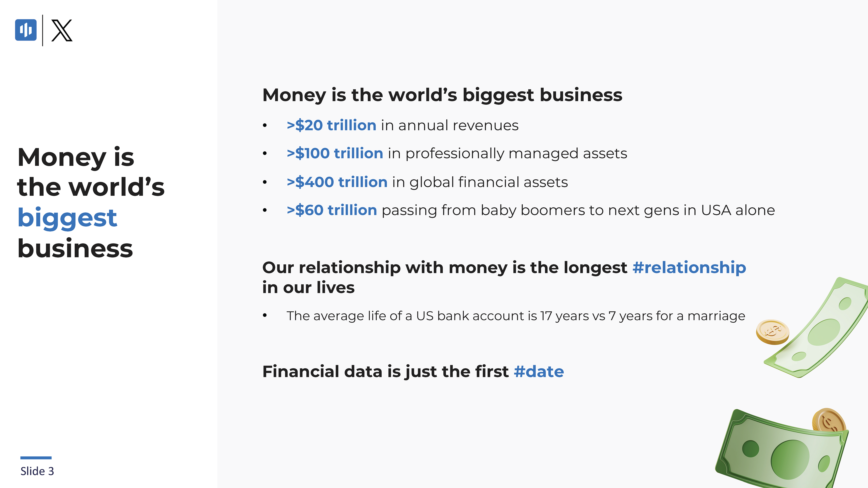The image size is (868, 488).
Task: Select the >$20 trillion figure
Action: pos(331,125)
